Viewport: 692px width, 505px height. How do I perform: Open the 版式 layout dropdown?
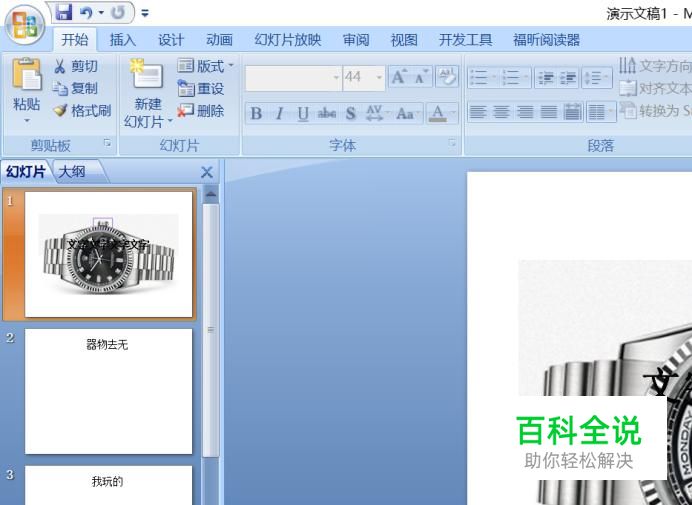click(x=206, y=66)
